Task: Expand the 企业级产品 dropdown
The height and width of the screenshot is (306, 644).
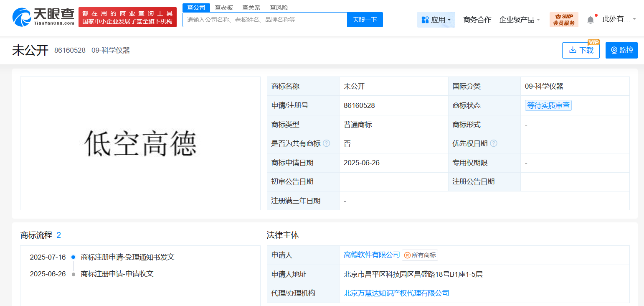Action: [520, 20]
